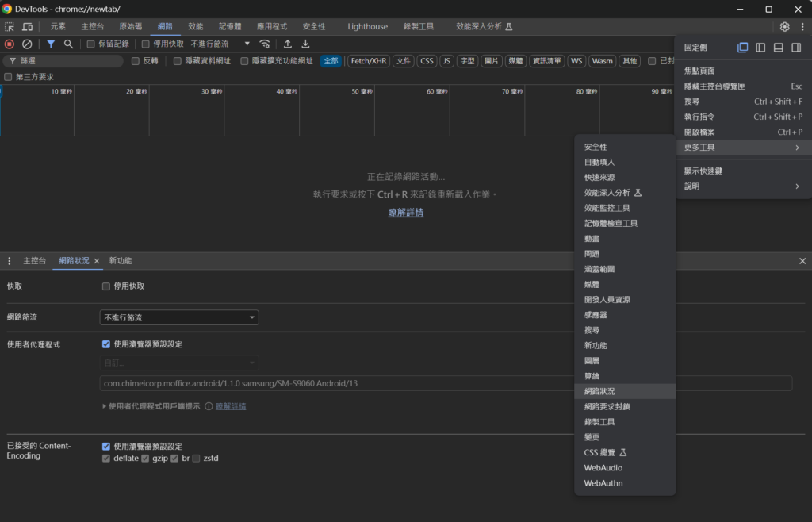Filter requests by WS type

click(576, 61)
